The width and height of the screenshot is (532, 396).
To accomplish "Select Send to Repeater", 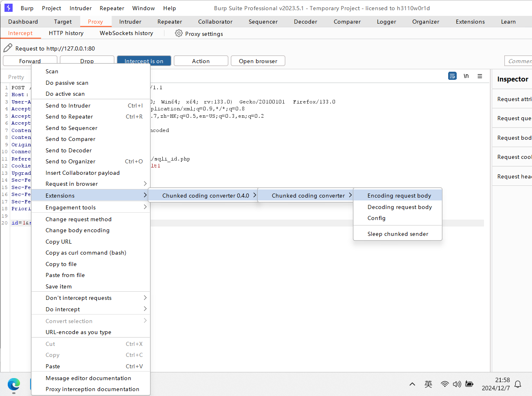I will [x=90, y=117].
